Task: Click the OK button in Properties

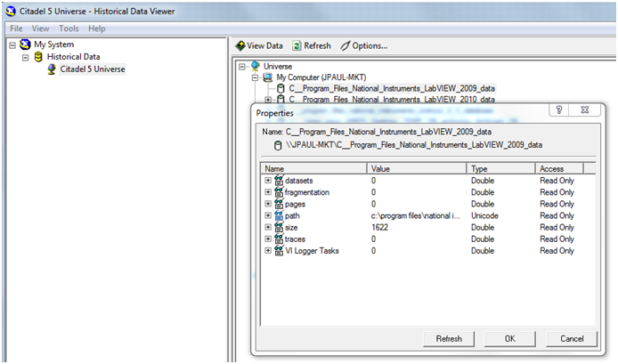Action: (508, 339)
